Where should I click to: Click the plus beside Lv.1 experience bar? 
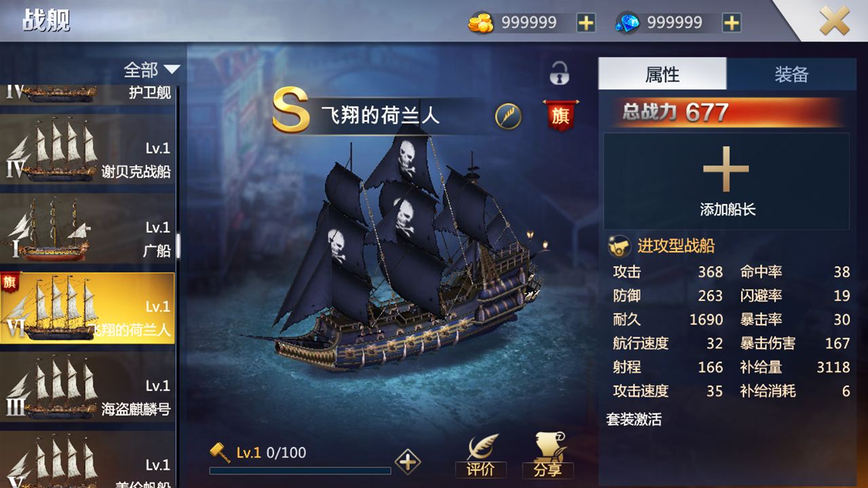(x=408, y=462)
